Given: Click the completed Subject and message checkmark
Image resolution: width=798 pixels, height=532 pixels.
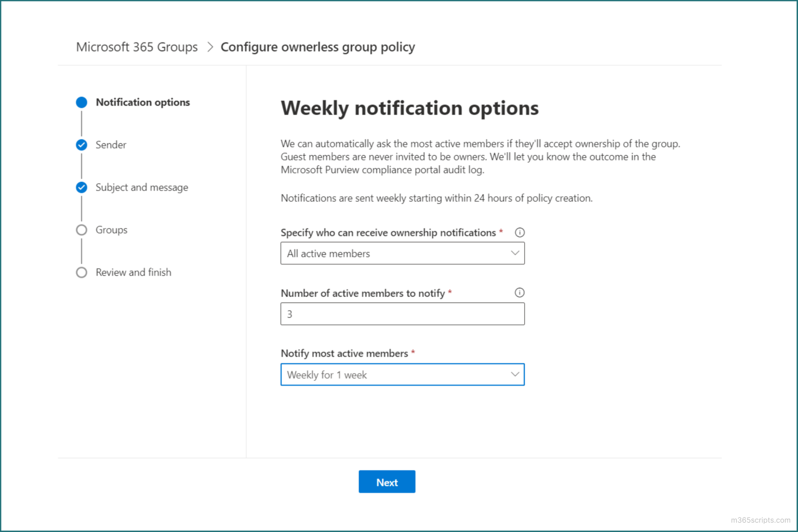Looking at the screenshot, I should [82, 188].
